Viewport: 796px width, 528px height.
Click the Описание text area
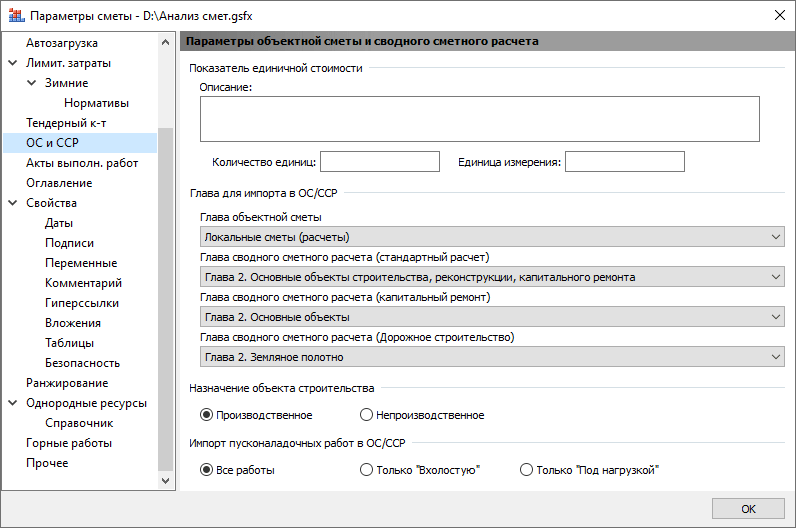[x=480, y=119]
